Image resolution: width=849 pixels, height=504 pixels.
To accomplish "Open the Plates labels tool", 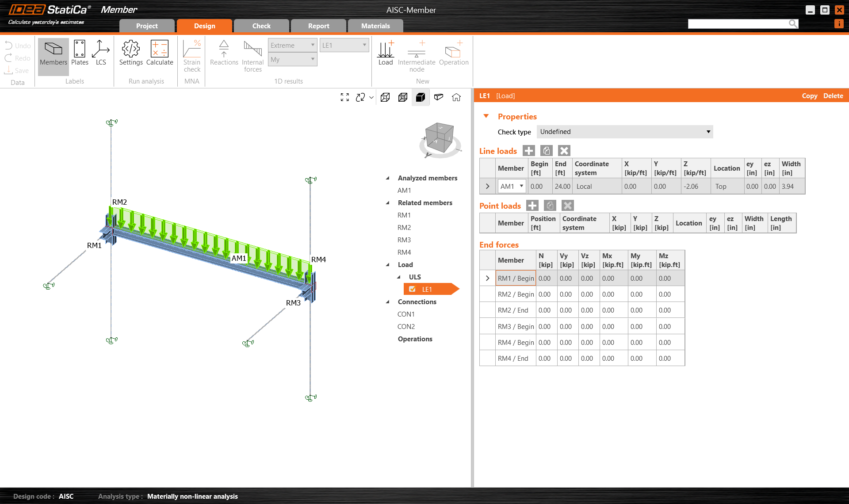I will tap(80, 54).
